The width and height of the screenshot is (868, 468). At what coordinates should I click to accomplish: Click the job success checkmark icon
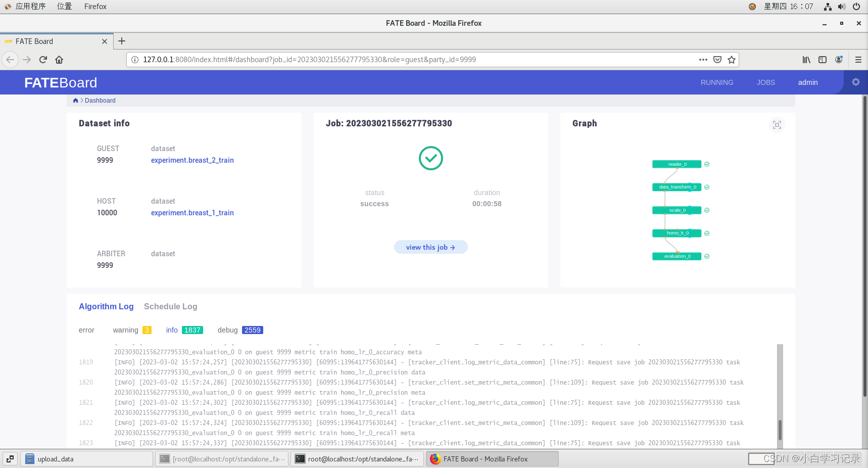[x=431, y=158]
